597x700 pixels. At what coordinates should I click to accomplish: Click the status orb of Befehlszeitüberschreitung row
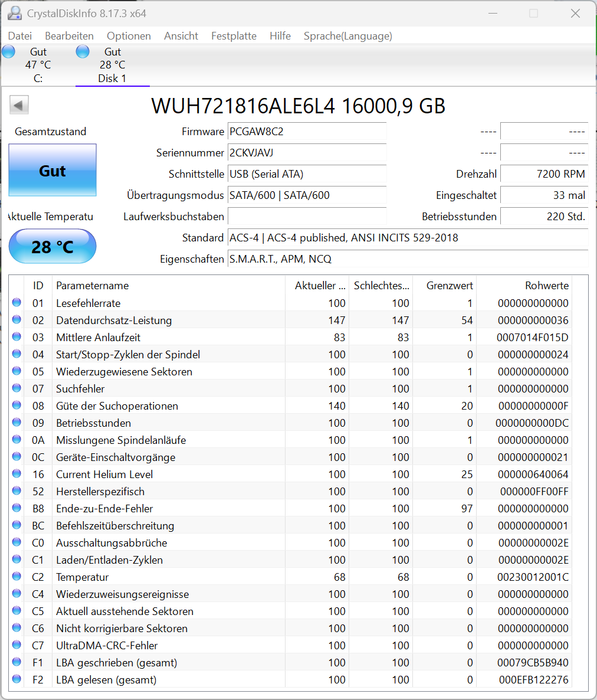(x=17, y=525)
